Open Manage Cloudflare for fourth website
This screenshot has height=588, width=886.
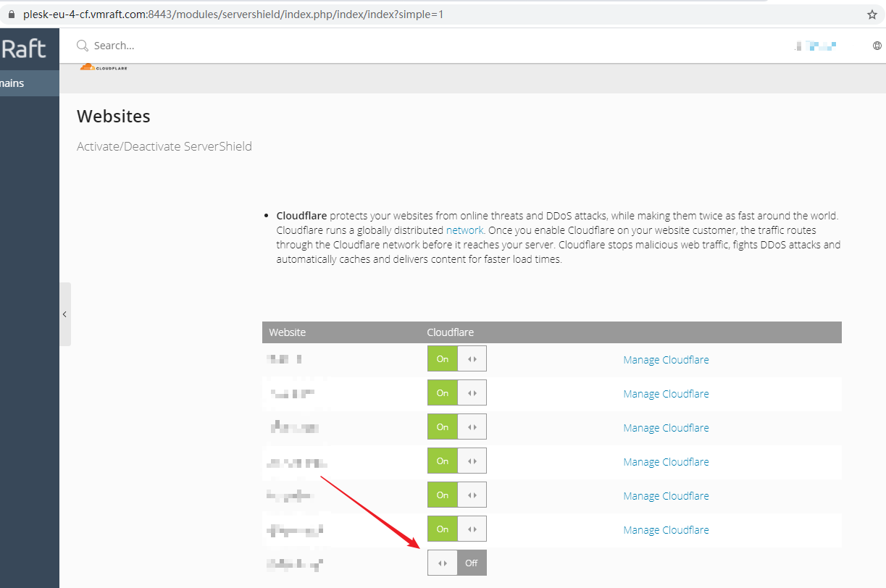click(666, 462)
